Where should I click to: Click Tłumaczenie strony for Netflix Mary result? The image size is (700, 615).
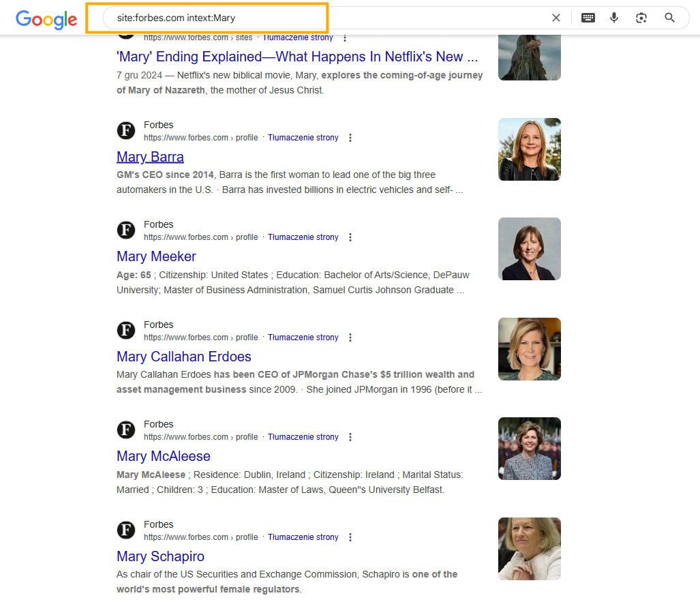(x=298, y=38)
